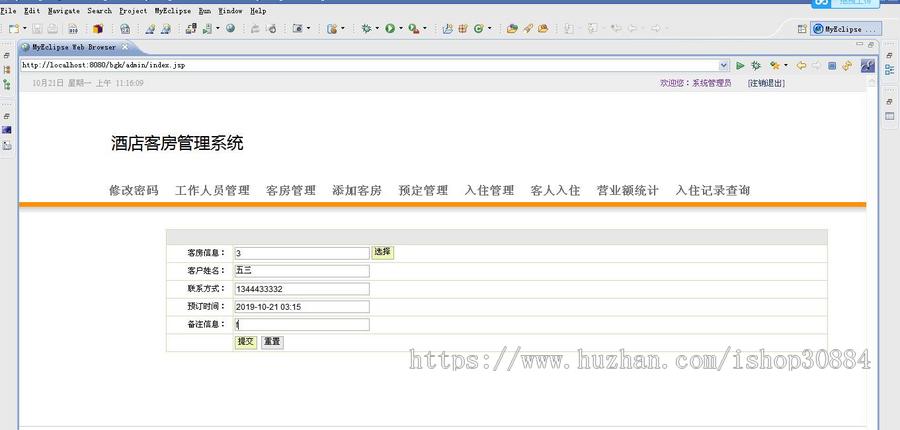Screen dimensions: 900x430
Task: Click the purple package cube toolbar icon
Action: (98, 29)
